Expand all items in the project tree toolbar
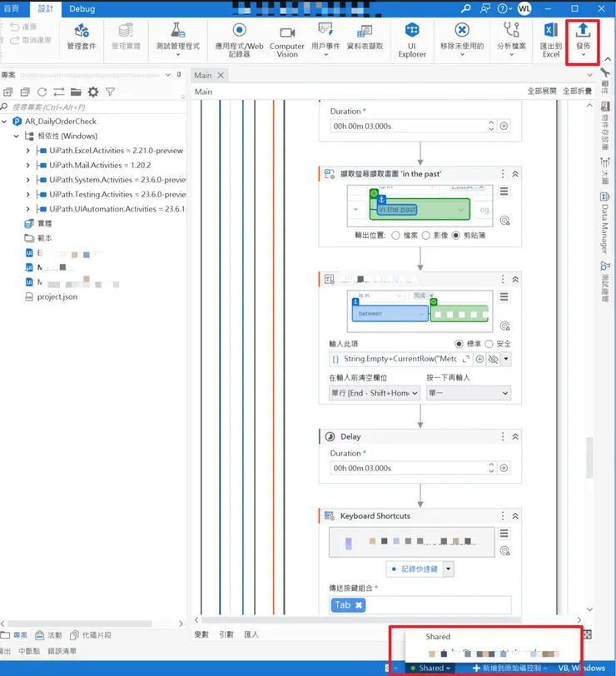The image size is (616, 676). click(8, 92)
